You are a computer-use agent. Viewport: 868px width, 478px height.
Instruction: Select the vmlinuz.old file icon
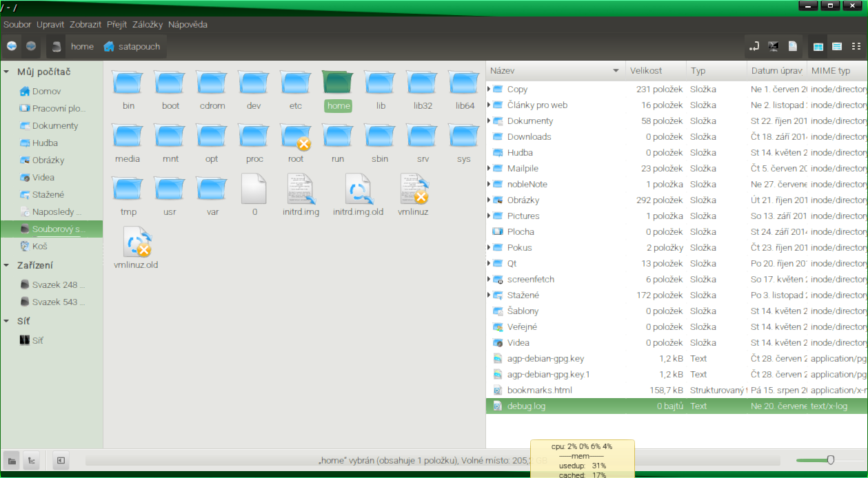[137, 242]
